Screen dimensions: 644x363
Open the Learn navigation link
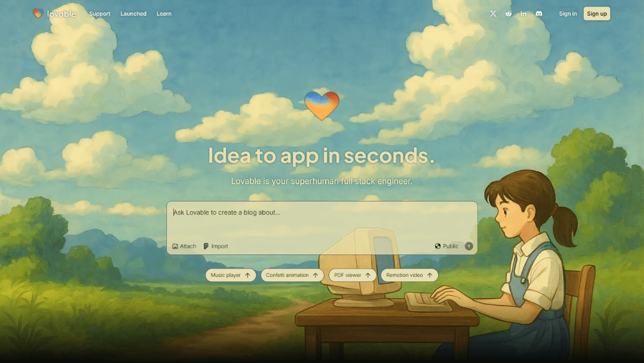[164, 14]
